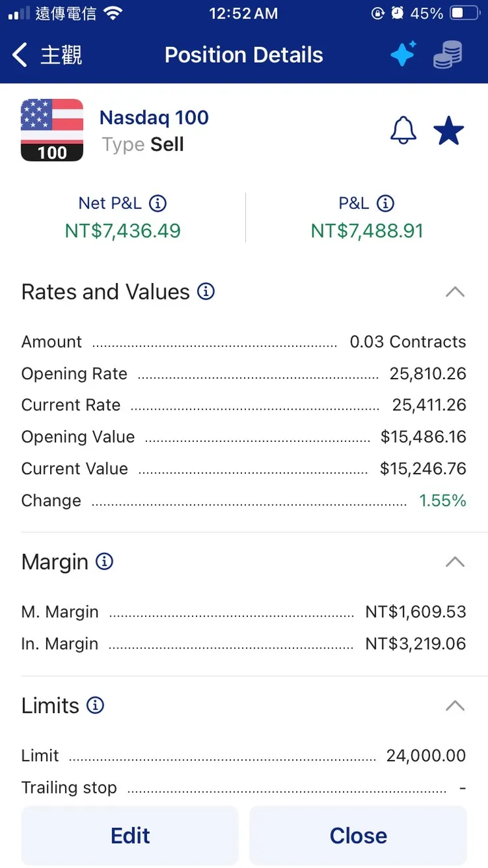Screen dimensions: 488x868
Task: Tap the Rates and Values info icon
Action: pyautogui.click(x=206, y=292)
